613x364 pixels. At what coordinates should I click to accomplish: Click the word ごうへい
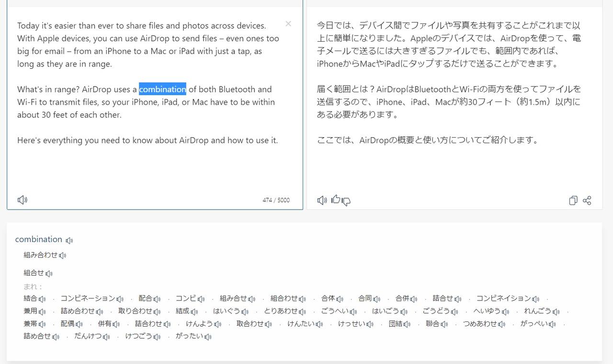(x=335, y=311)
